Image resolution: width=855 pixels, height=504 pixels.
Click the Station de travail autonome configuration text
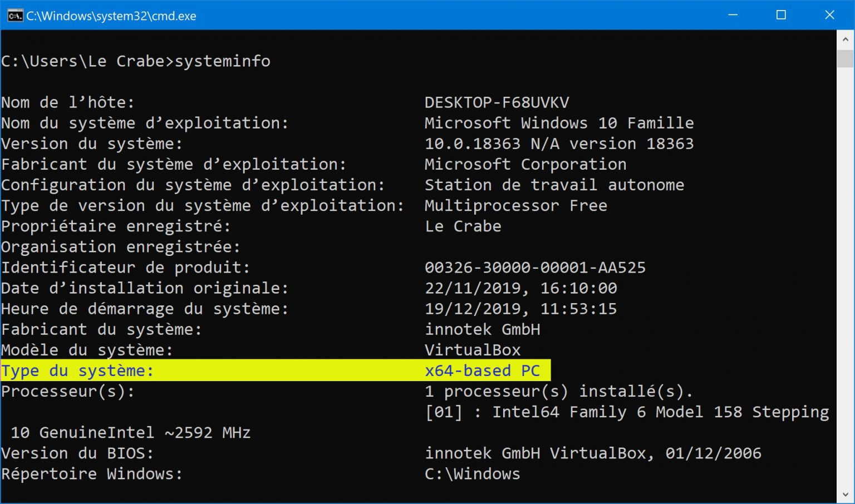click(x=554, y=185)
